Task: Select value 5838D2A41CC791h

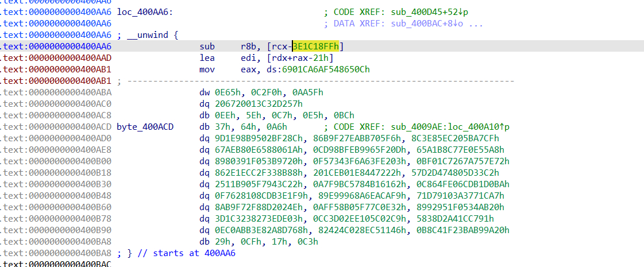Action: coord(453,219)
